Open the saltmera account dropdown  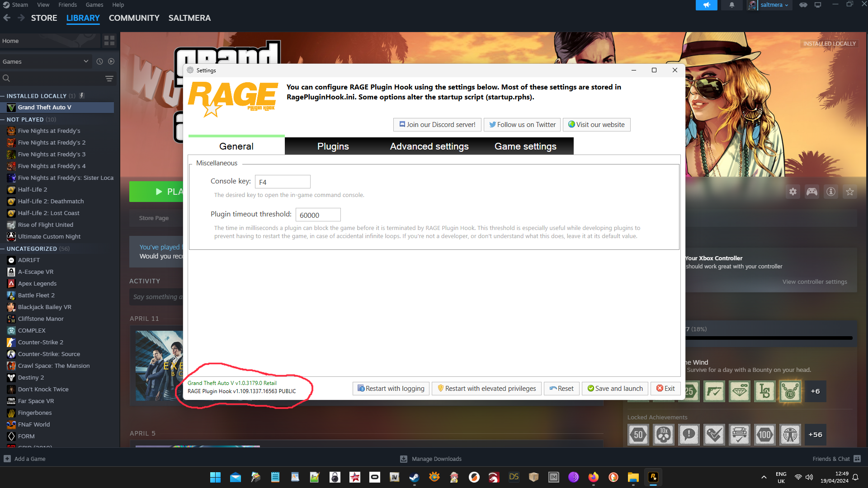[x=774, y=5]
